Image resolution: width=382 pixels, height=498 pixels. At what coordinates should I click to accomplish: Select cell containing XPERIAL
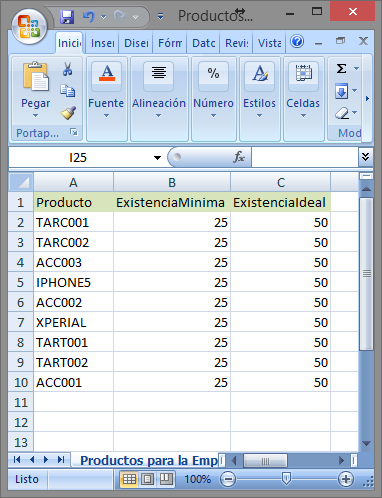coord(73,322)
